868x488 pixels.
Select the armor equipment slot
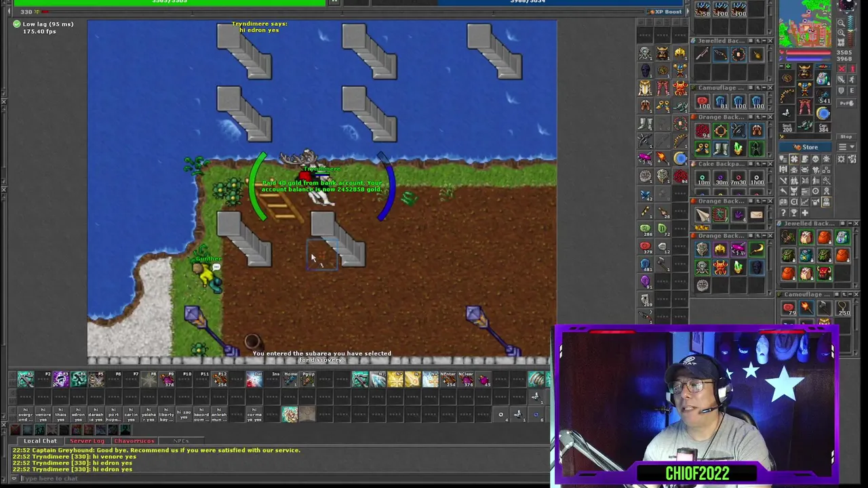tap(805, 89)
